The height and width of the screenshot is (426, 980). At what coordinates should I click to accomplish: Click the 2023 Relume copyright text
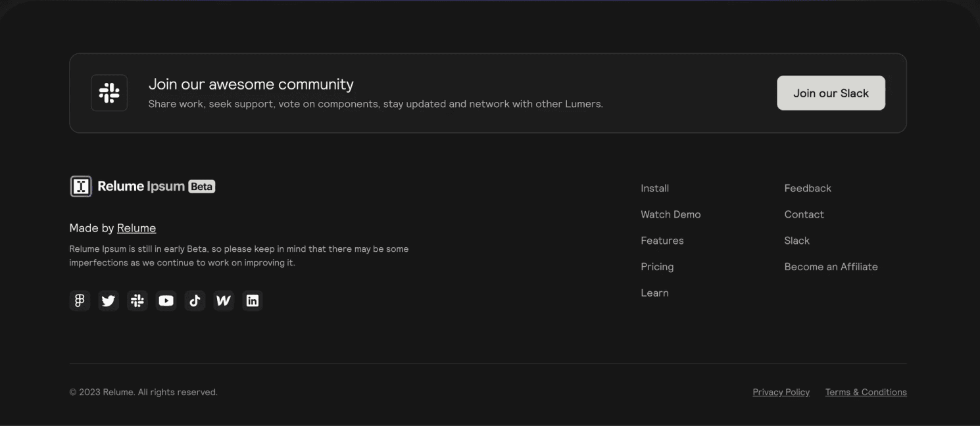coord(143,392)
